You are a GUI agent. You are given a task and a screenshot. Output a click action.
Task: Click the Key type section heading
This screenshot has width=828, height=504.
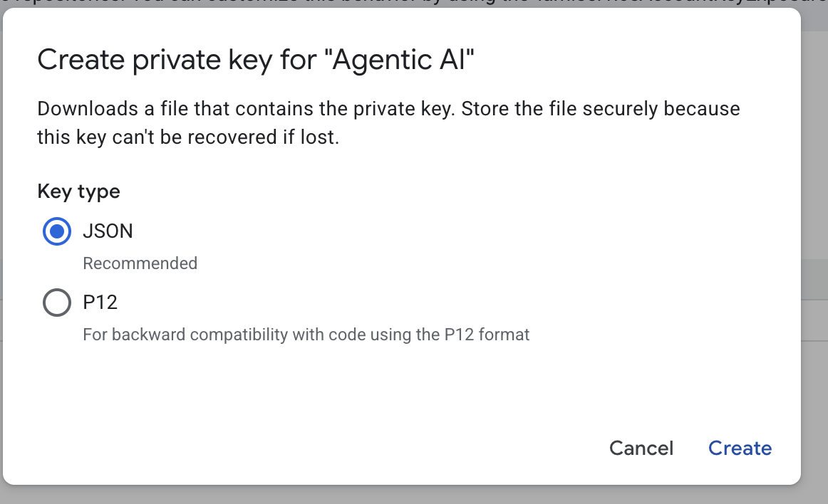(78, 191)
